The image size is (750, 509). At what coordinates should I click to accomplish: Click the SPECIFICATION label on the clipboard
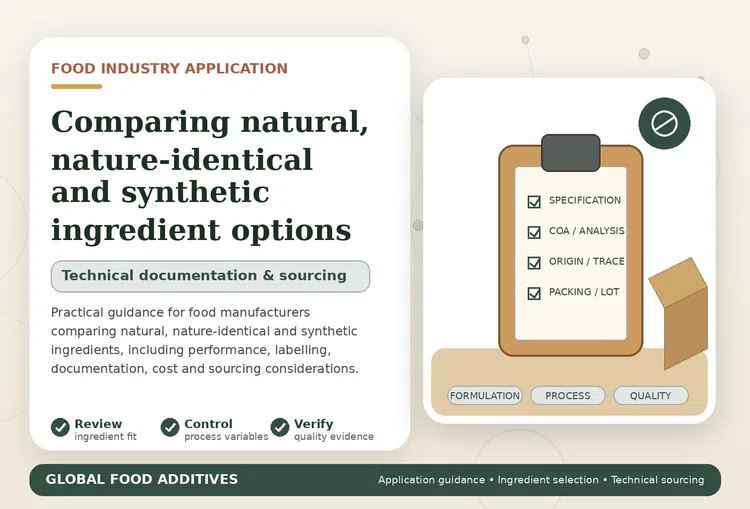pos(585,200)
